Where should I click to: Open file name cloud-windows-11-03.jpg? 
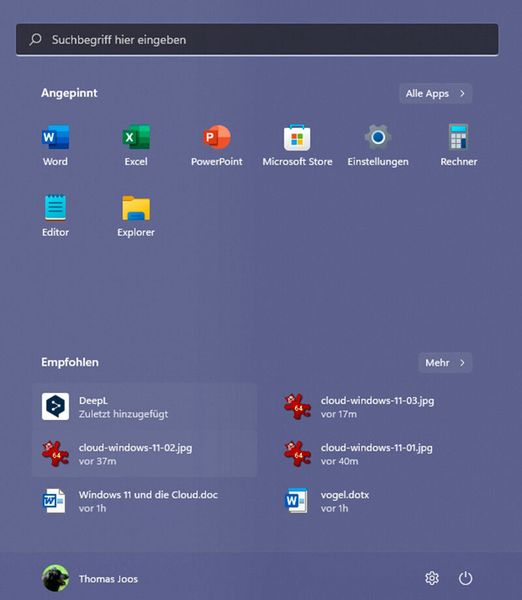377,401
